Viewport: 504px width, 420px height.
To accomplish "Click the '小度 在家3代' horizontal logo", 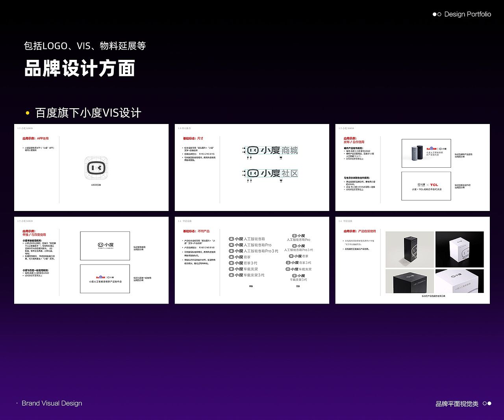I will coord(243,263).
